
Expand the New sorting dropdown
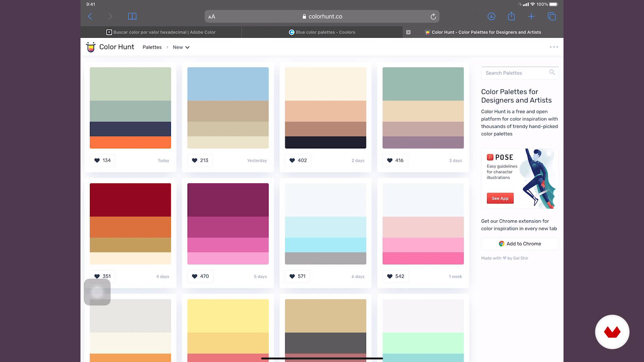click(181, 47)
